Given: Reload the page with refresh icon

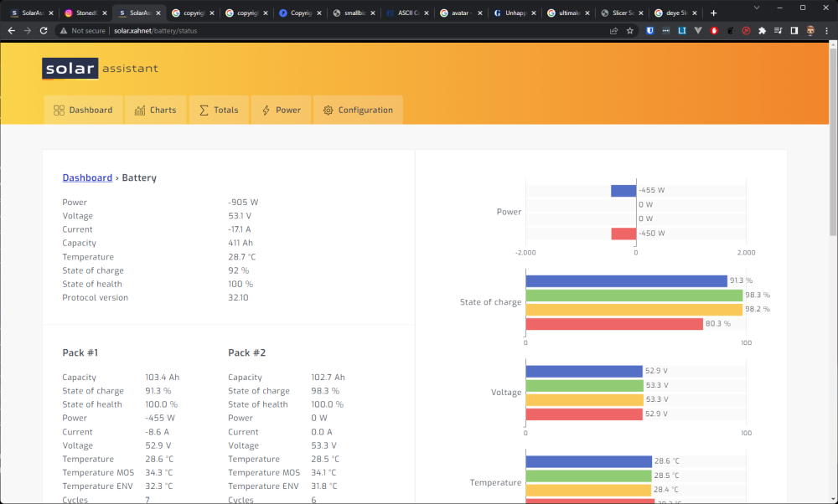Looking at the screenshot, I should [x=44, y=31].
